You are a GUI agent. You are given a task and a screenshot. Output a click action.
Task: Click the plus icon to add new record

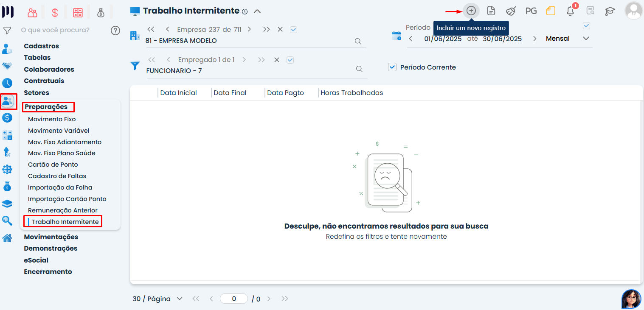click(471, 11)
